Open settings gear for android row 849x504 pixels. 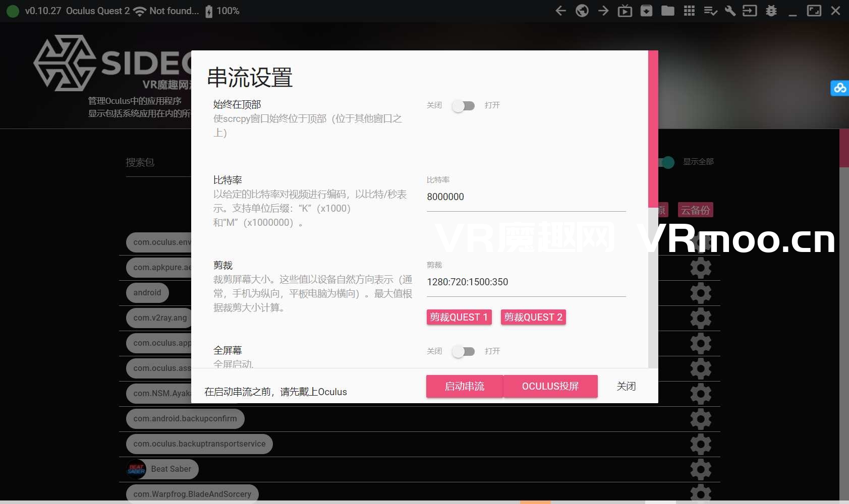(701, 293)
